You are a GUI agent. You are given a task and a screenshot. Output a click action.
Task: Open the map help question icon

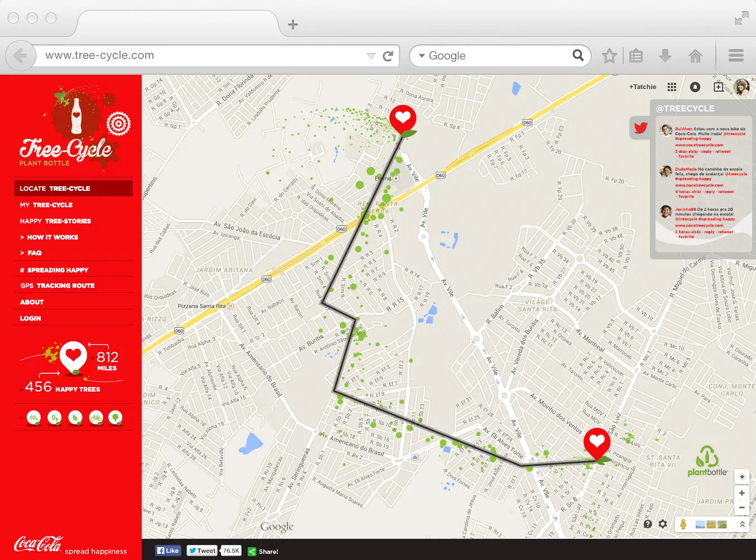pos(648,524)
